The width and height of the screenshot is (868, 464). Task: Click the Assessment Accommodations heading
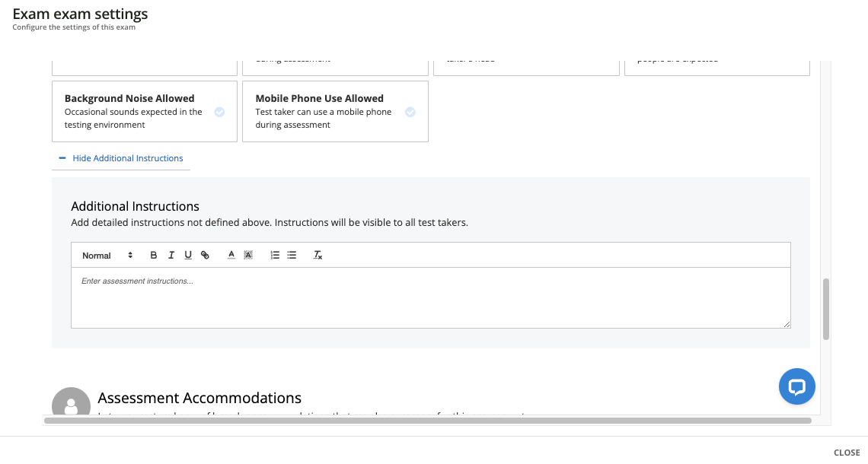(199, 398)
